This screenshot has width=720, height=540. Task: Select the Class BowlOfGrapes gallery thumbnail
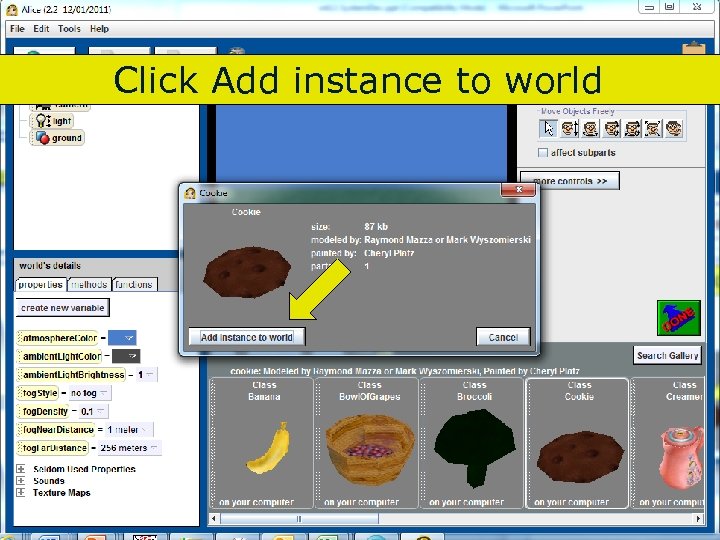click(366, 444)
